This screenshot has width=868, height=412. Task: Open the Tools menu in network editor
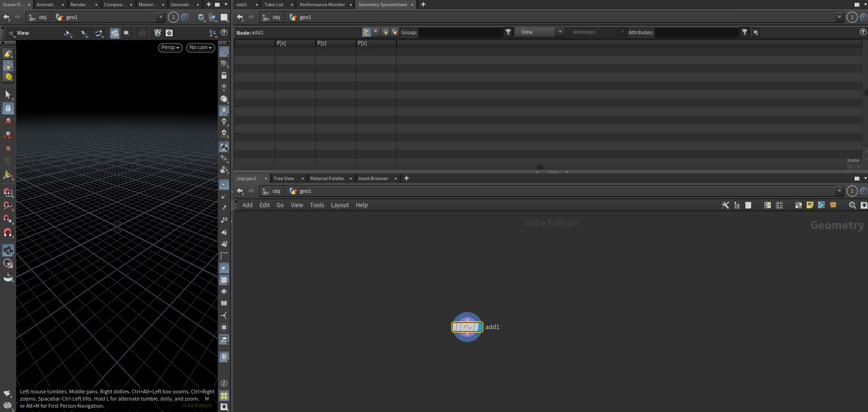[317, 205]
